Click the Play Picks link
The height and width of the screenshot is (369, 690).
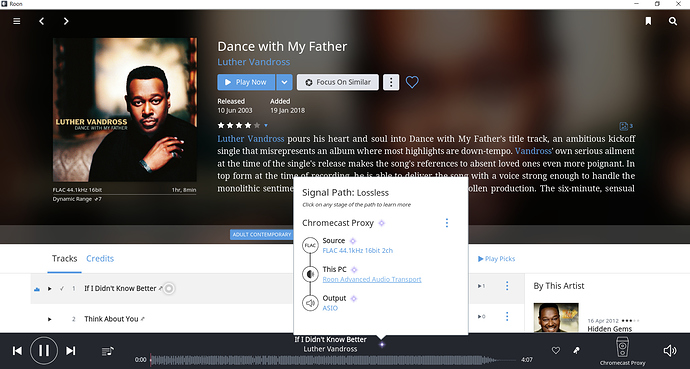[x=496, y=259]
